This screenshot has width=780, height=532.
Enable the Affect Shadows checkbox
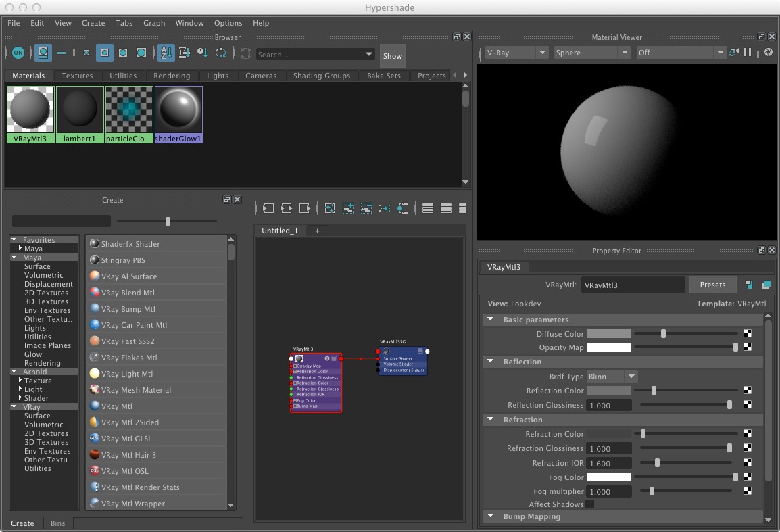click(x=589, y=504)
